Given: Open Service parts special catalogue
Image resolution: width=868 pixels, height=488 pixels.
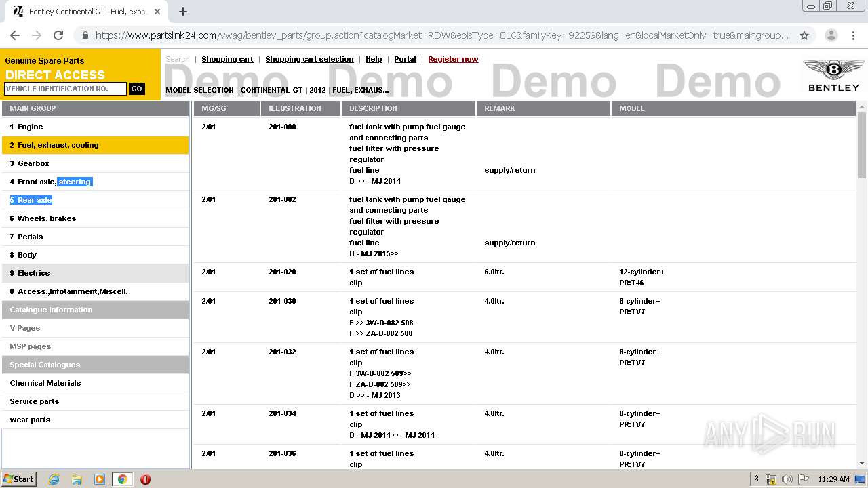Looking at the screenshot, I should (95, 401).
